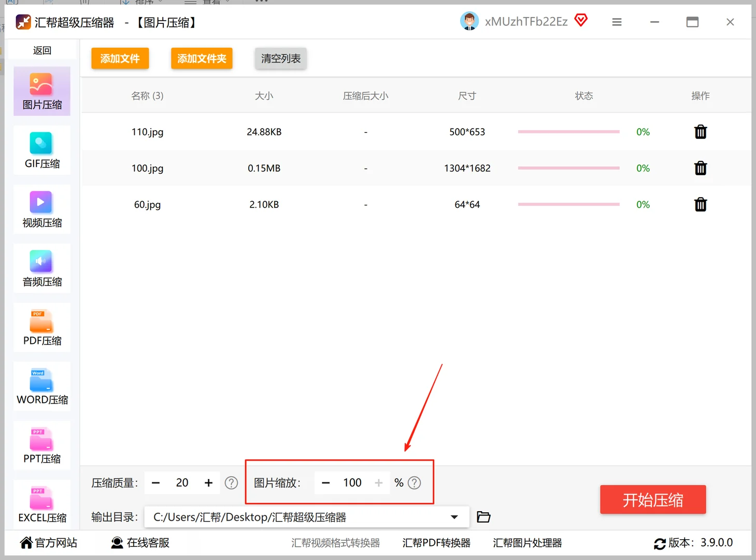
Task: Click the progress bar of 110.jpg
Action: [x=568, y=132]
